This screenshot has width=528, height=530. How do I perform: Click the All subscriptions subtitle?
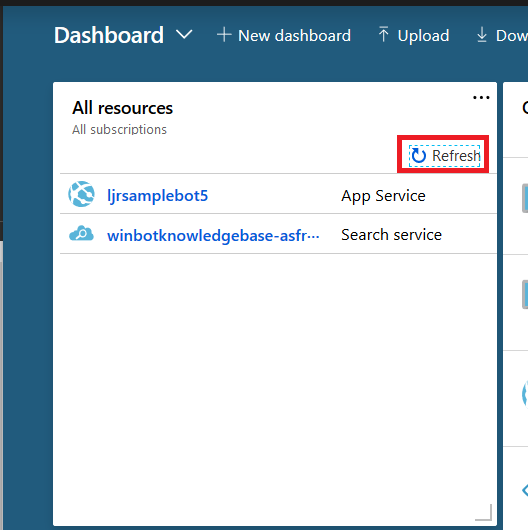pyautogui.click(x=119, y=129)
